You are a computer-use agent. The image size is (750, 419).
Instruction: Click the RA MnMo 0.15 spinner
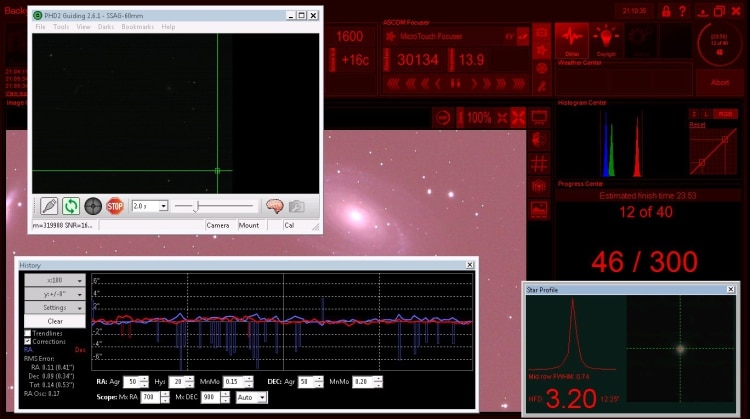(x=248, y=382)
